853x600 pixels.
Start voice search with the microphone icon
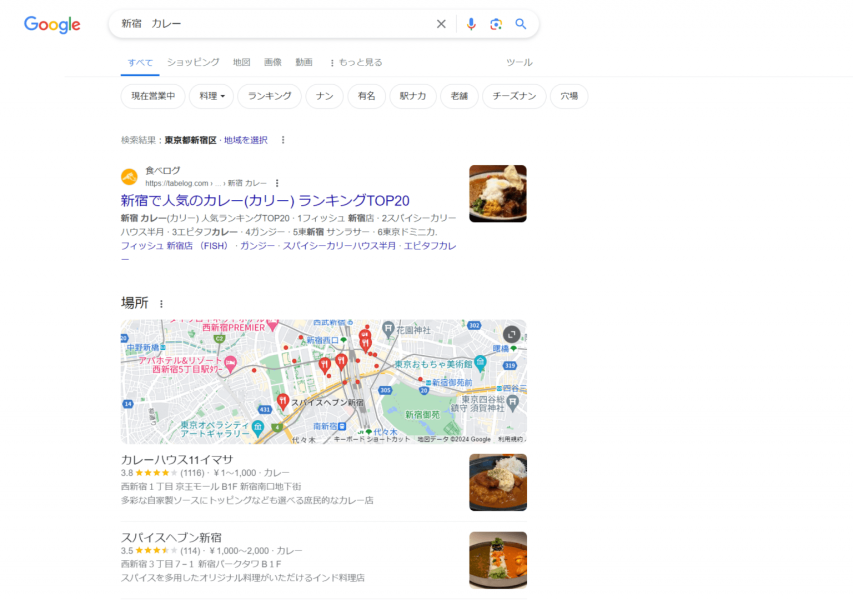pyautogui.click(x=471, y=24)
